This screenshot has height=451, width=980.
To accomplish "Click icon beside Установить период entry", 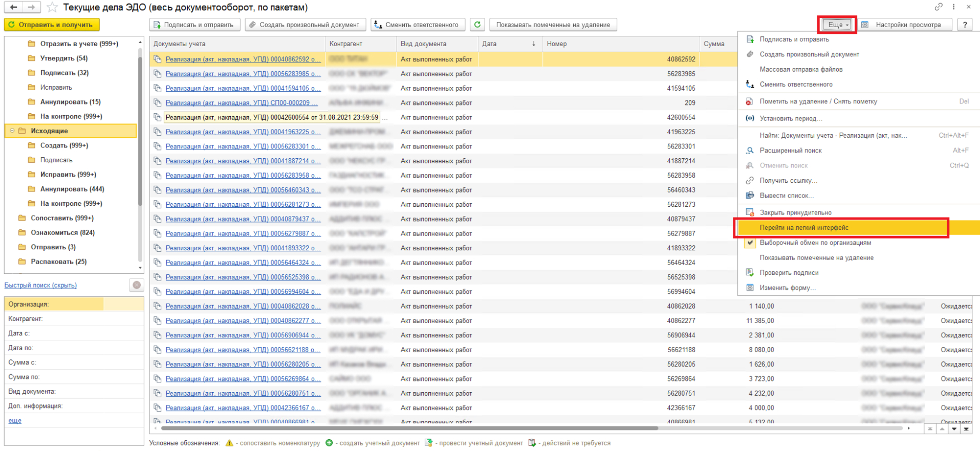I will tap(750, 118).
